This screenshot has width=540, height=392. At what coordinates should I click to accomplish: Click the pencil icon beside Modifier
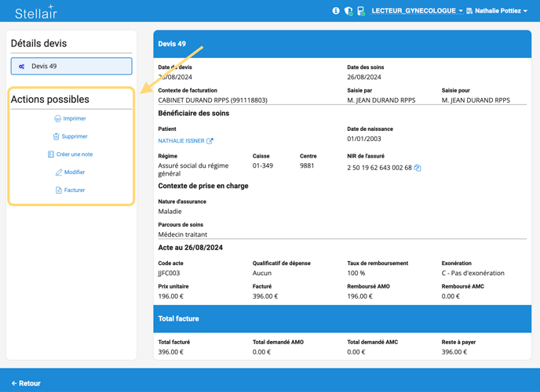tap(59, 172)
